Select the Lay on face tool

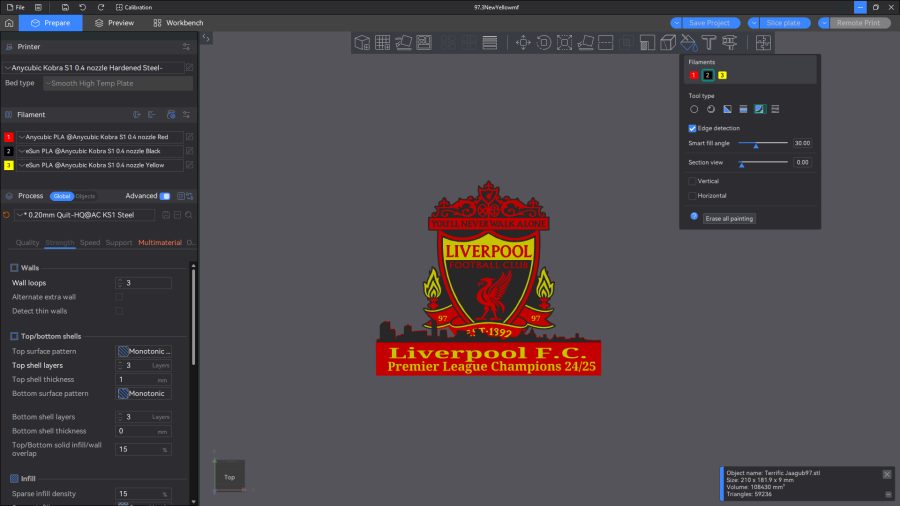[585, 42]
